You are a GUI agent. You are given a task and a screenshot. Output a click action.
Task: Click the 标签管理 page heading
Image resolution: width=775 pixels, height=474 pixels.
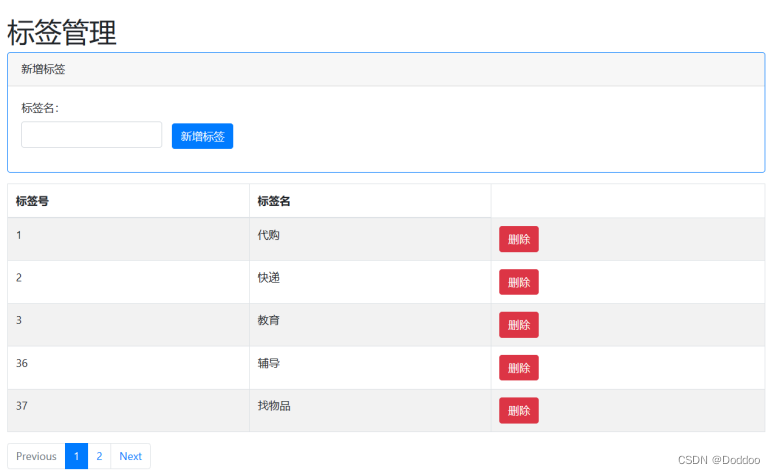pyautogui.click(x=62, y=33)
